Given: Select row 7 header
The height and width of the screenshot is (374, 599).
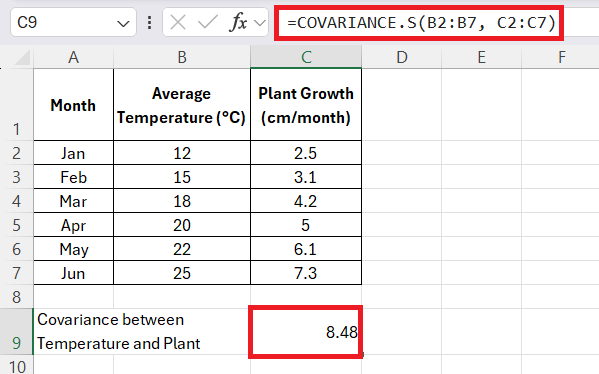Looking at the screenshot, I should click(16, 273).
